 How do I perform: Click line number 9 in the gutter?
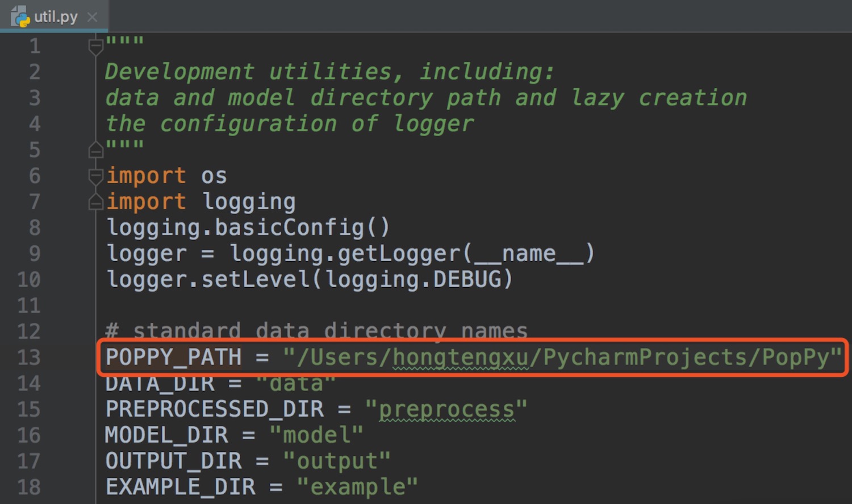click(35, 254)
